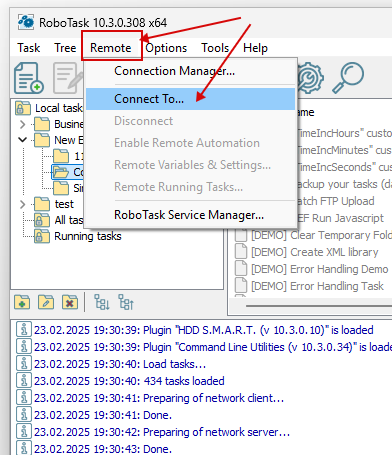Click the edit folder icon below tree

click(46, 302)
